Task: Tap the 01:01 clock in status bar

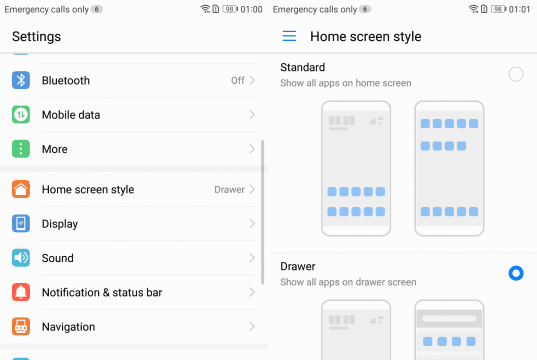Action: click(x=519, y=9)
